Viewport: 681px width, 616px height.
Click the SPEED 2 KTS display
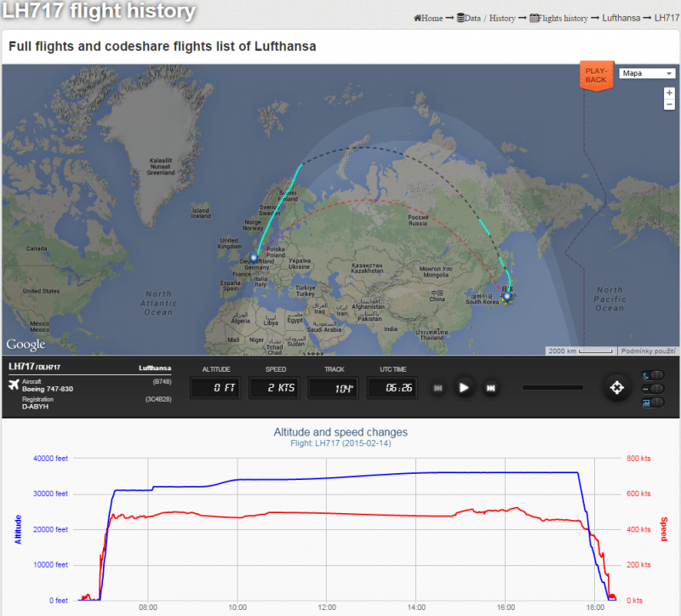pos(274,388)
